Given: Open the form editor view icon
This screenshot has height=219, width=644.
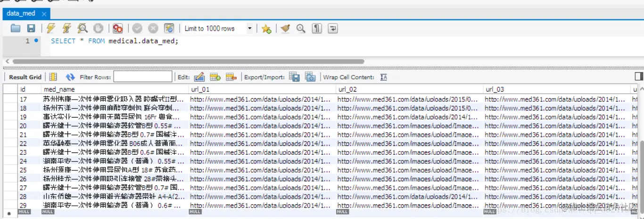Looking at the screenshot, I should click(53, 77).
